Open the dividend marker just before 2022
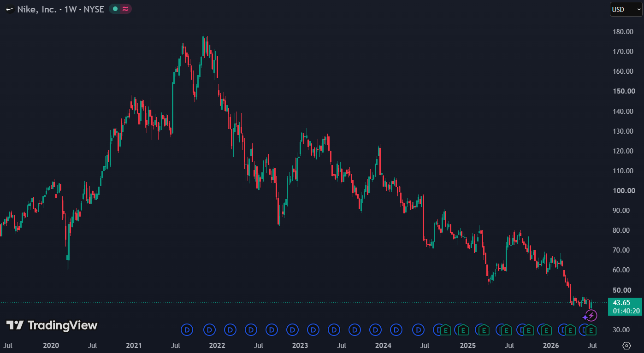644x353 pixels. [x=210, y=329]
